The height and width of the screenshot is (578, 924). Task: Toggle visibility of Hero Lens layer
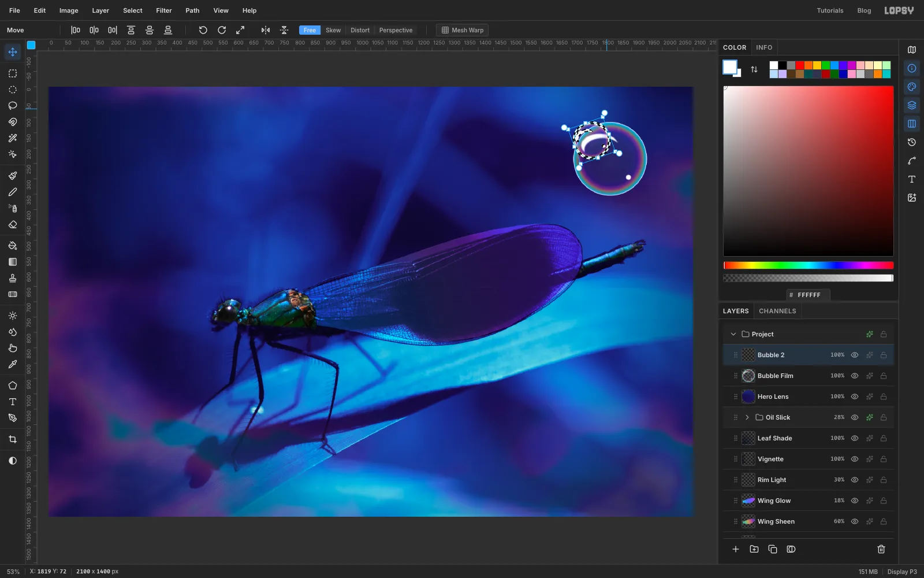[x=855, y=397]
